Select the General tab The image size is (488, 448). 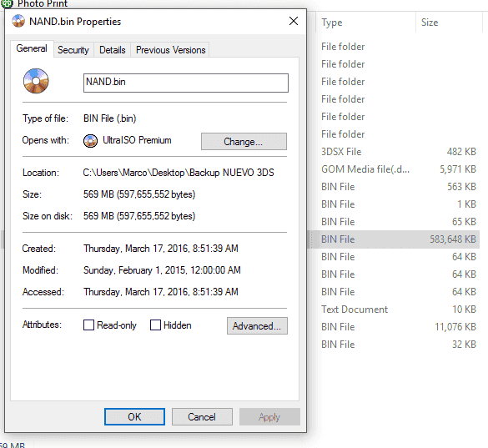[32, 48]
